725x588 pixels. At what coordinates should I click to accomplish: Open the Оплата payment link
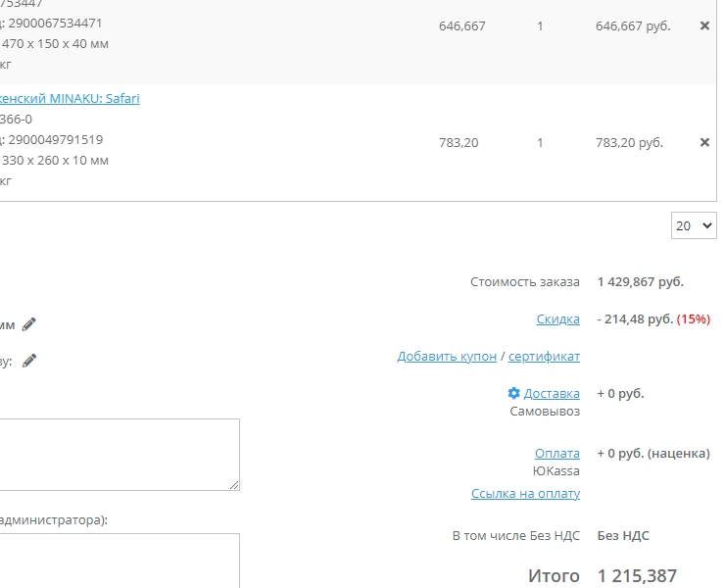pyautogui.click(x=556, y=454)
